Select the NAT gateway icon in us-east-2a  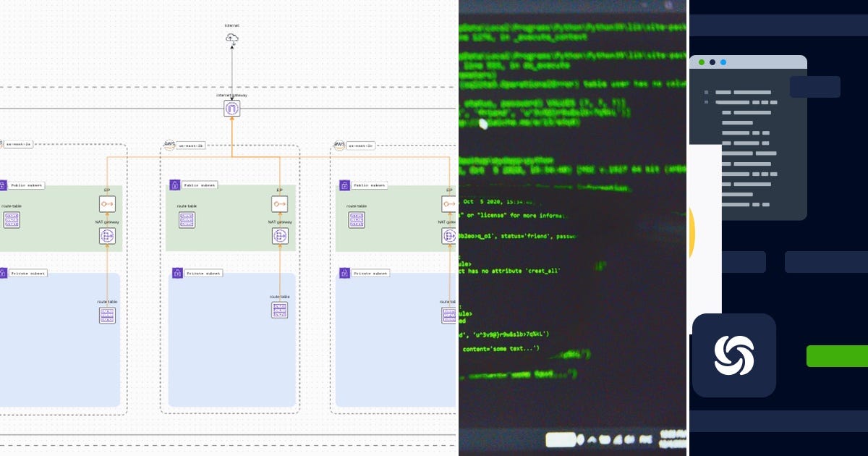pos(107,235)
